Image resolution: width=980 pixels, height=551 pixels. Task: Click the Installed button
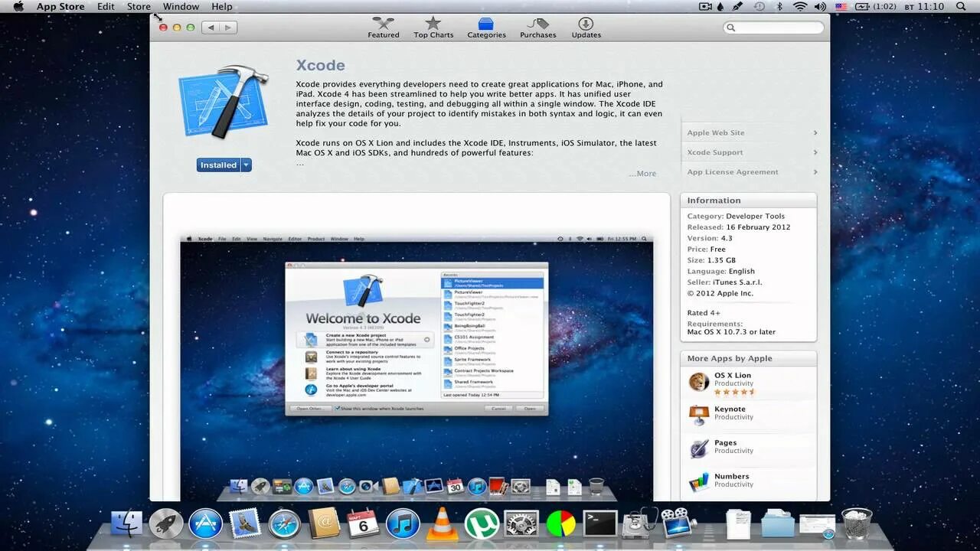(219, 165)
